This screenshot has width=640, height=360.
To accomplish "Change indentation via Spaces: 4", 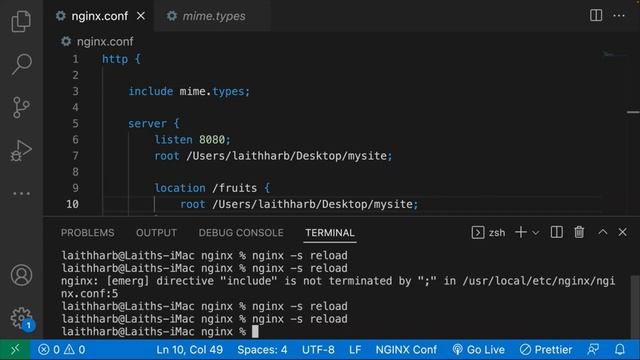I will [x=262, y=350].
